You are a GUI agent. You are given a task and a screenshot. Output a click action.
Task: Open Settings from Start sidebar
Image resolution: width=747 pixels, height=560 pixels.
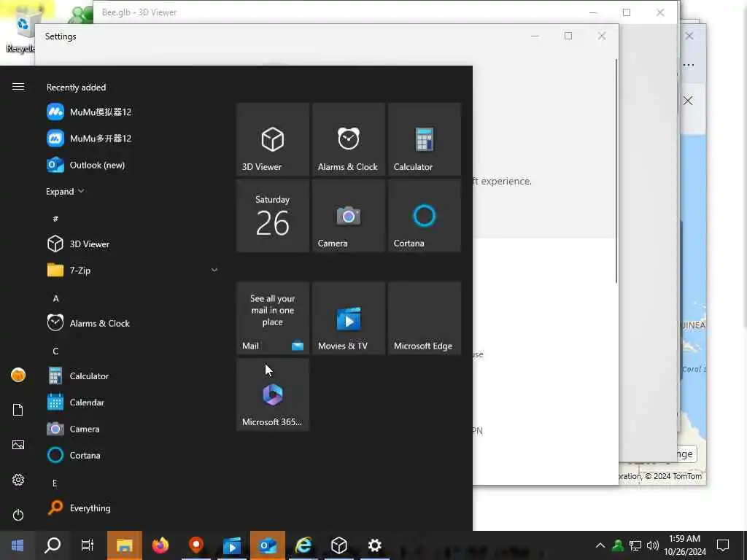(x=18, y=480)
